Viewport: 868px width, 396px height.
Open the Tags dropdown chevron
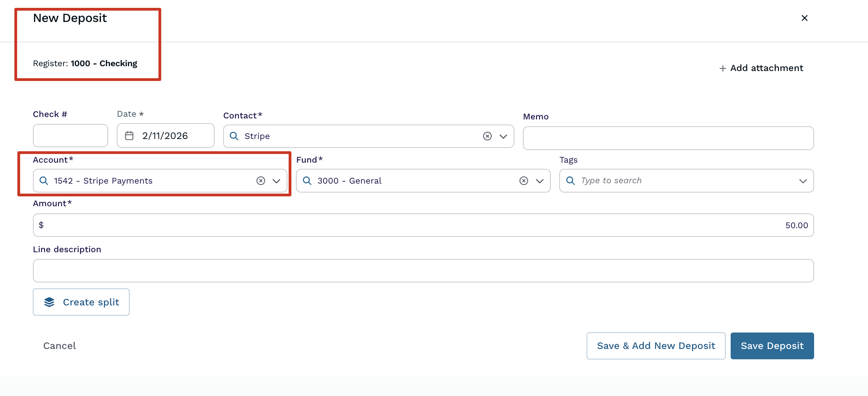(803, 181)
